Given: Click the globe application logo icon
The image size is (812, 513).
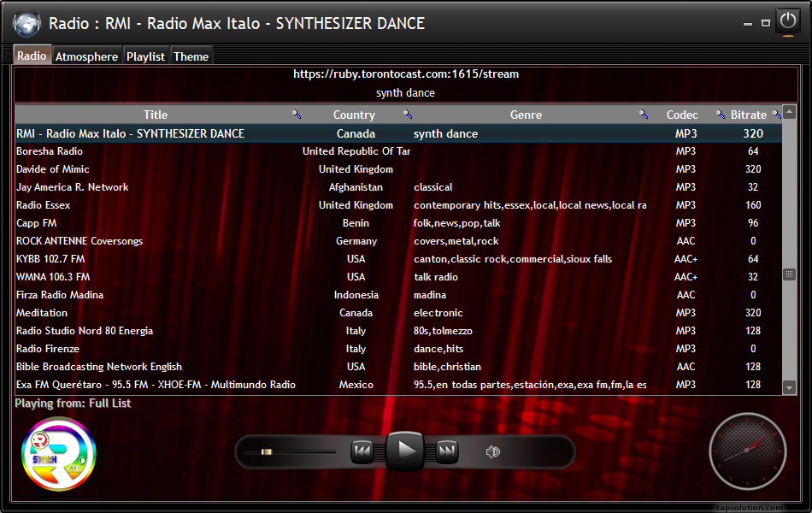Looking at the screenshot, I should pyautogui.click(x=26, y=23).
